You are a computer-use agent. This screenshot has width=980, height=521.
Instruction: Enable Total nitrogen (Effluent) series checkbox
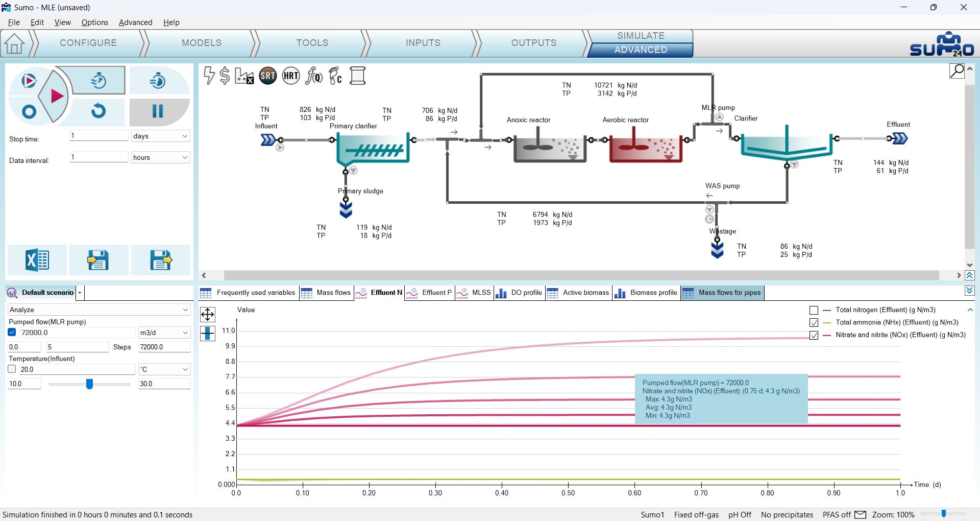point(814,310)
